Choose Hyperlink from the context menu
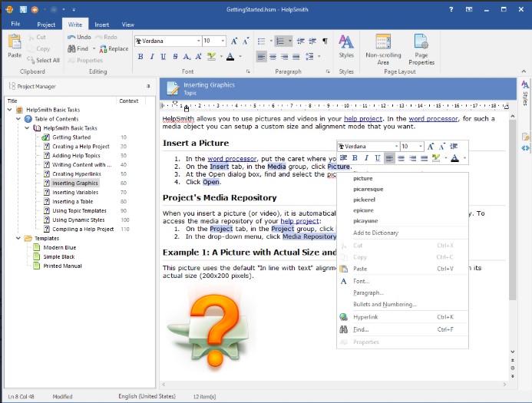The width and height of the screenshot is (532, 403). pos(365,316)
